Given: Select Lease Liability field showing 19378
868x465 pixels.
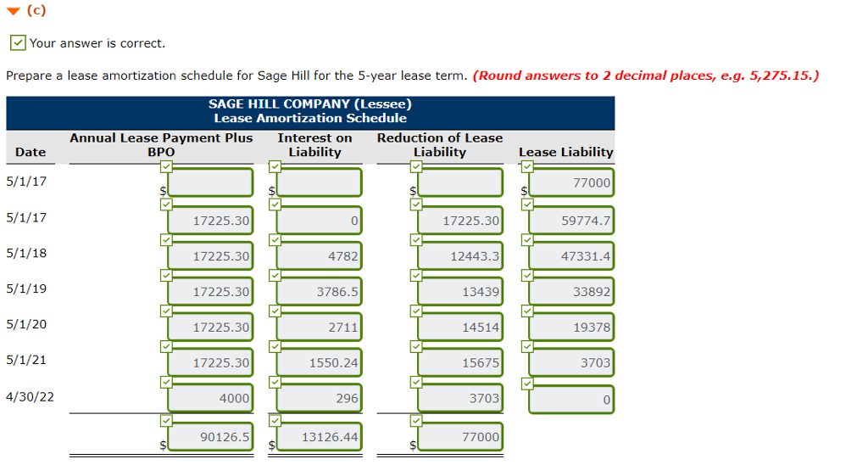Looking at the screenshot, I should [x=571, y=327].
